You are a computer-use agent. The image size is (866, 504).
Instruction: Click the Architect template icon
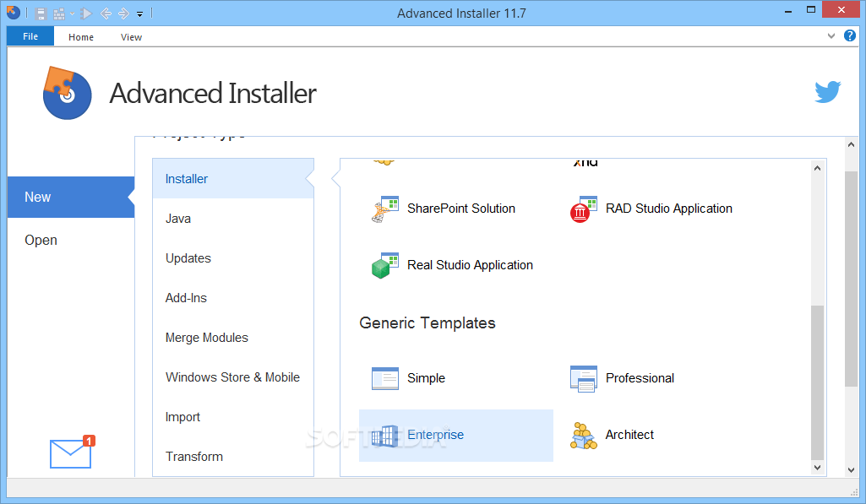click(583, 436)
